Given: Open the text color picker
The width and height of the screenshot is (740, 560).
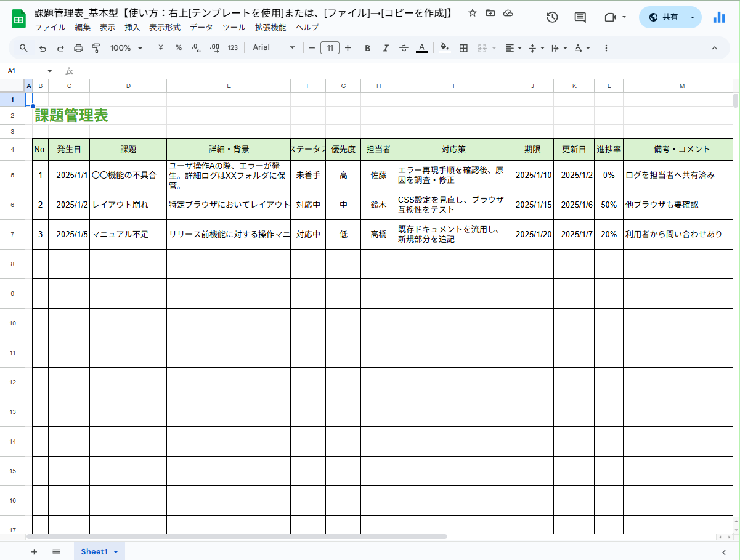Looking at the screenshot, I should (x=421, y=47).
